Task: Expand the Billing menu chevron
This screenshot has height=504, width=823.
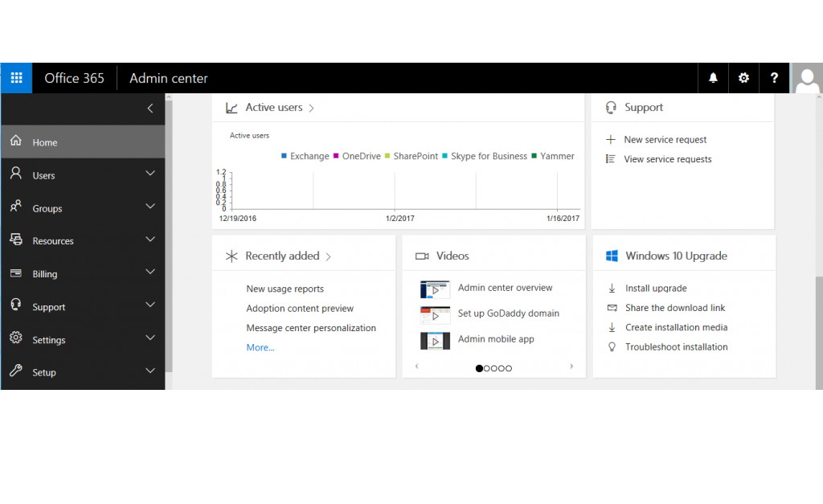Action: click(150, 272)
